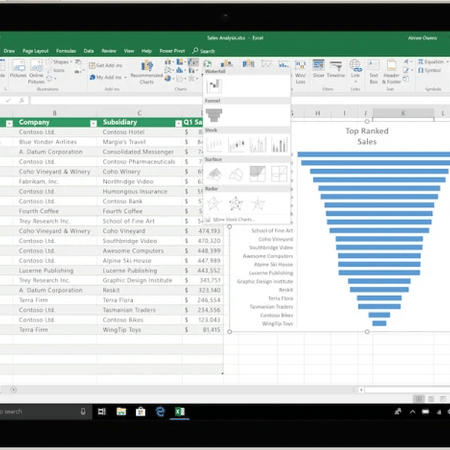
Task: Click Get Add-ins
Action: click(x=106, y=65)
